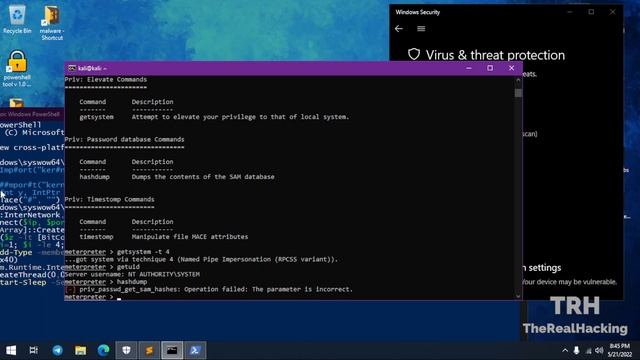Open the taskbar clock and date

(620, 350)
